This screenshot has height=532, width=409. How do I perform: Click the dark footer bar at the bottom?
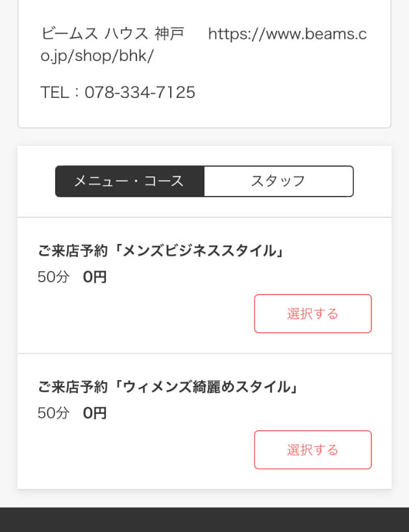coord(204,520)
